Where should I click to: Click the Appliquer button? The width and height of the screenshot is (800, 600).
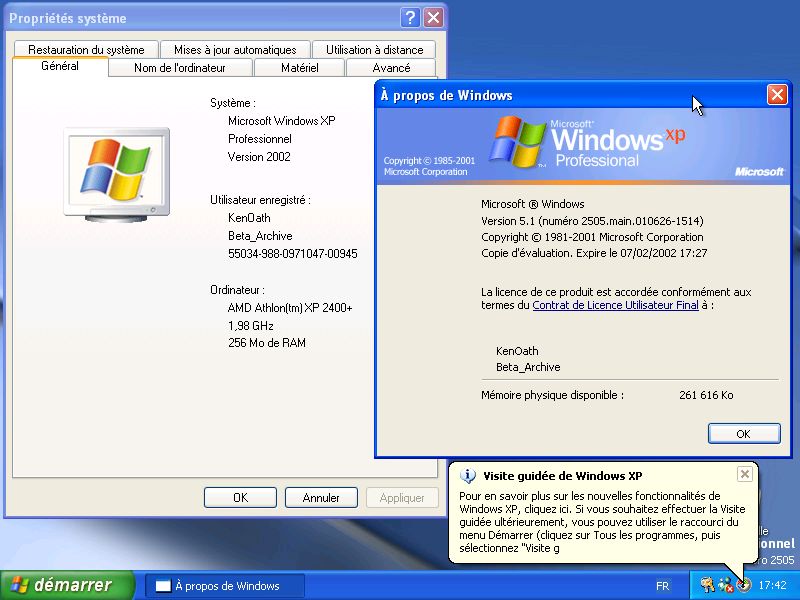(402, 497)
